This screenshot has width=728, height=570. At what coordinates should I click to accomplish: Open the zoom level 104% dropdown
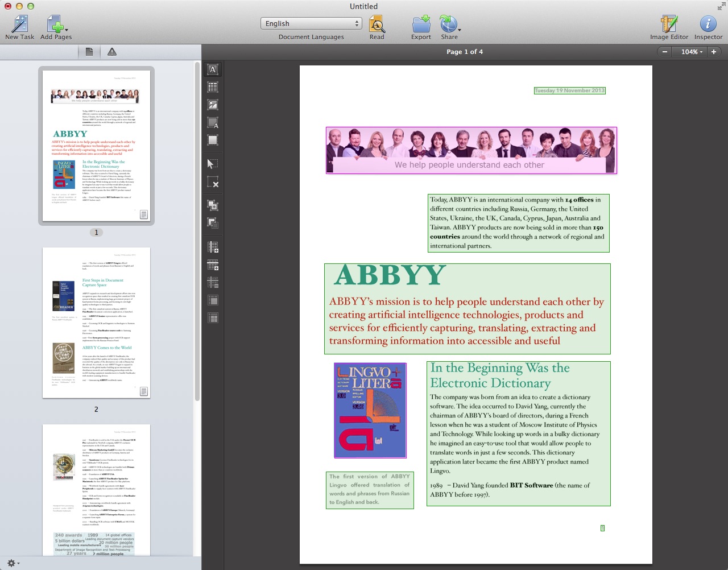(692, 52)
